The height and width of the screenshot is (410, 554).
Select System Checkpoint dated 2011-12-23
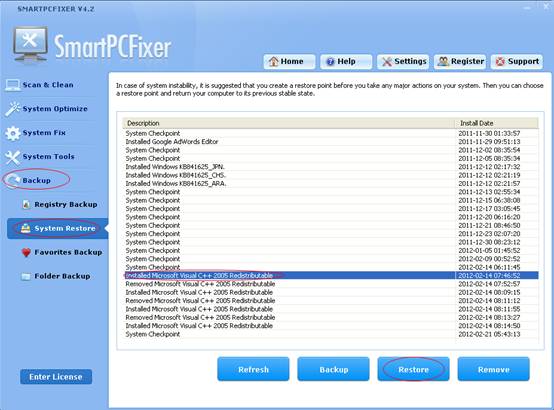331,234
